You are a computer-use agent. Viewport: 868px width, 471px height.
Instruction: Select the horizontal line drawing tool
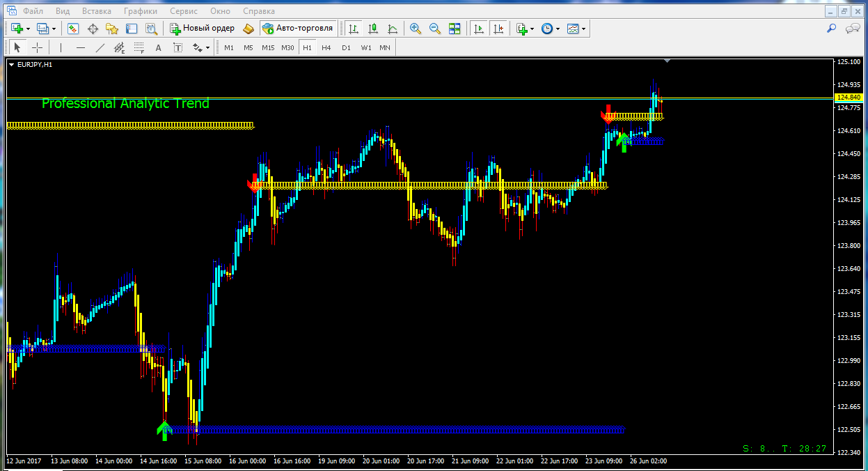click(80, 47)
